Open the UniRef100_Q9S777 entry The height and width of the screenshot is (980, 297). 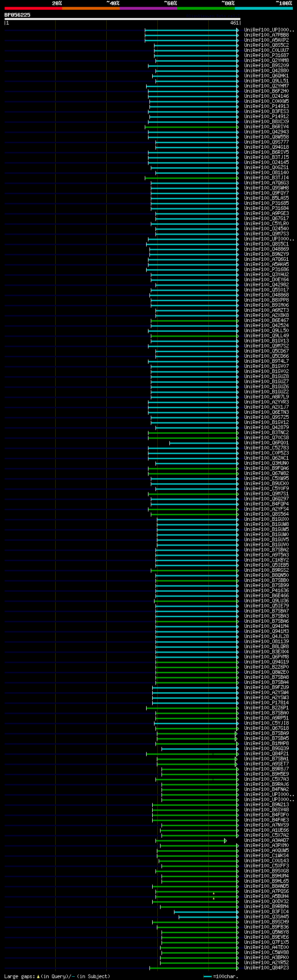tap(266, 142)
